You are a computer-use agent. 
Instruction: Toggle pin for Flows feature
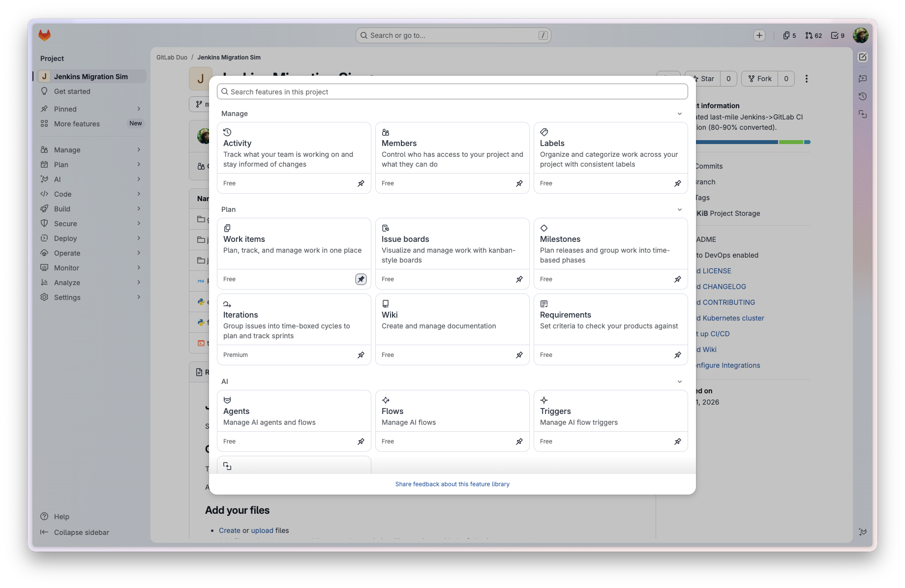point(519,441)
